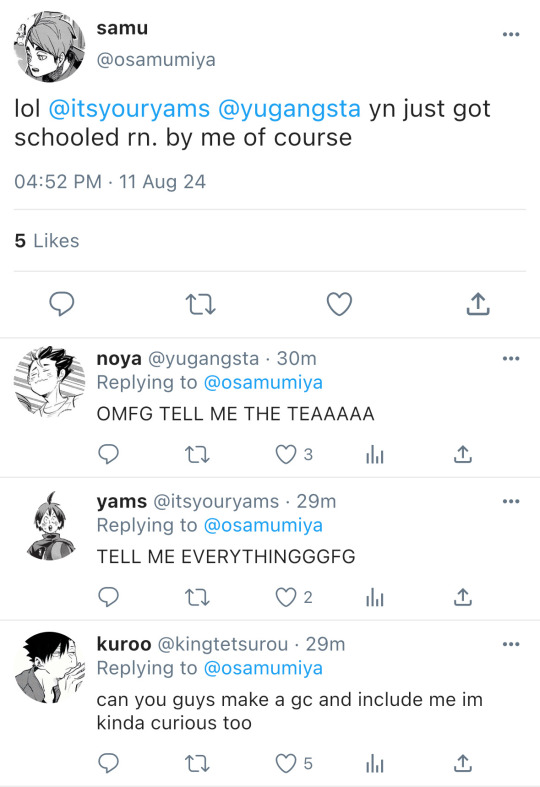View the 5 Likes list
The width and height of the screenshot is (540, 787).
47,241
